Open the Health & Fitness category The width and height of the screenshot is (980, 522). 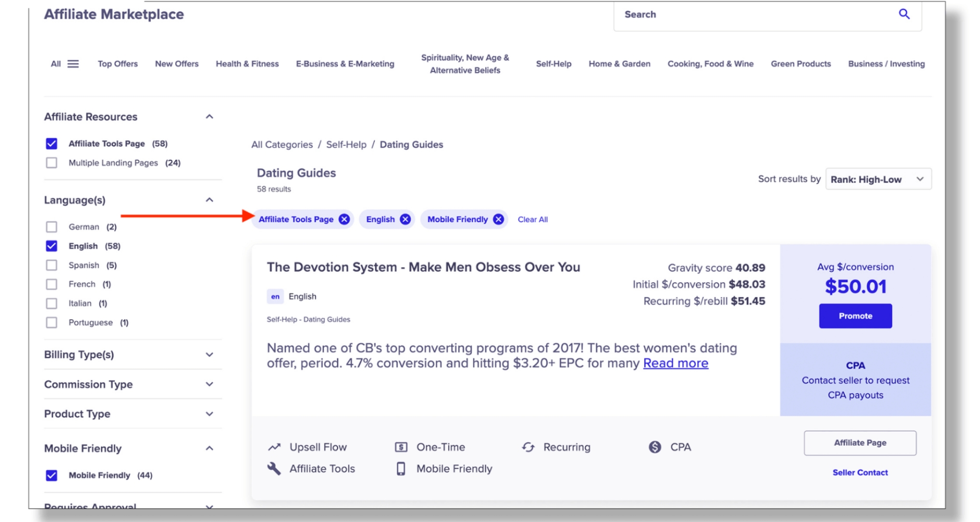(x=247, y=64)
